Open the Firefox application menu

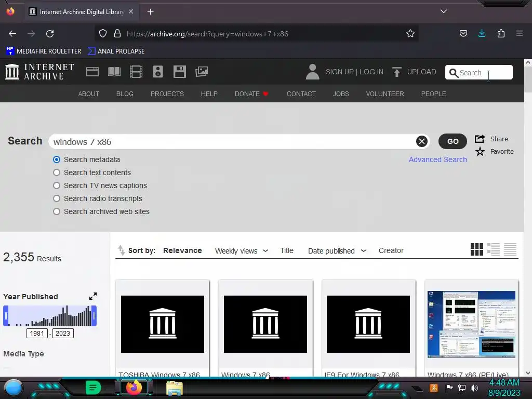[520, 33]
